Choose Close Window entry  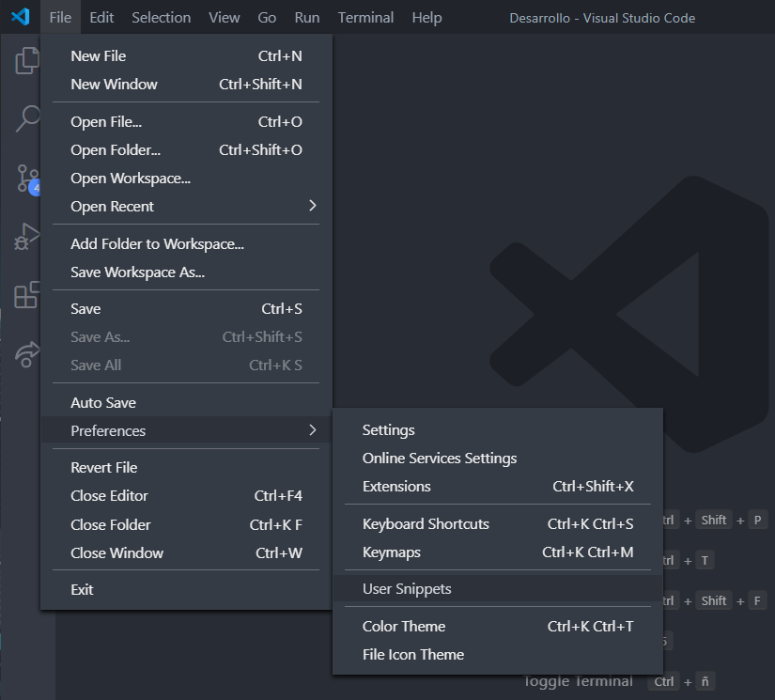(186, 552)
